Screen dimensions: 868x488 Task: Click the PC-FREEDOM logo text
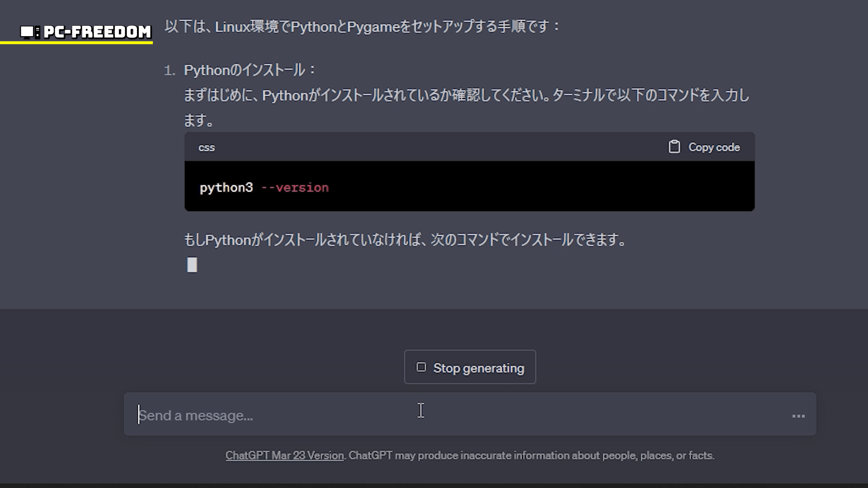97,32
